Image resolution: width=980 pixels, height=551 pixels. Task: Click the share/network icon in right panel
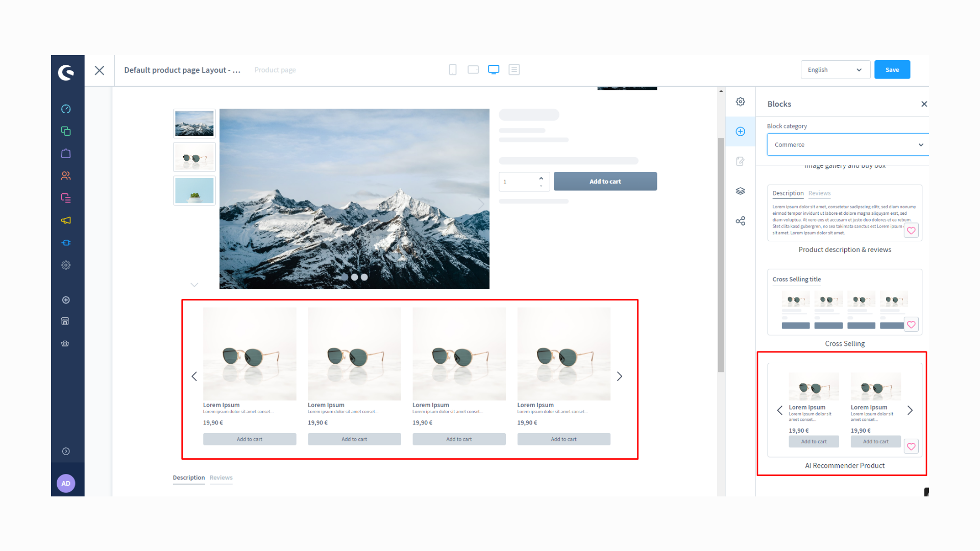(741, 221)
